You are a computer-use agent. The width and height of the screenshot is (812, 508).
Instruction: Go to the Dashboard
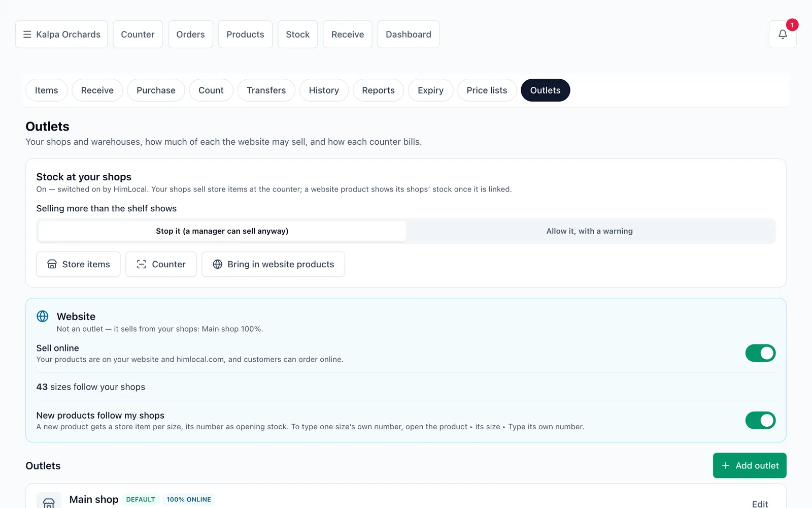coord(409,35)
